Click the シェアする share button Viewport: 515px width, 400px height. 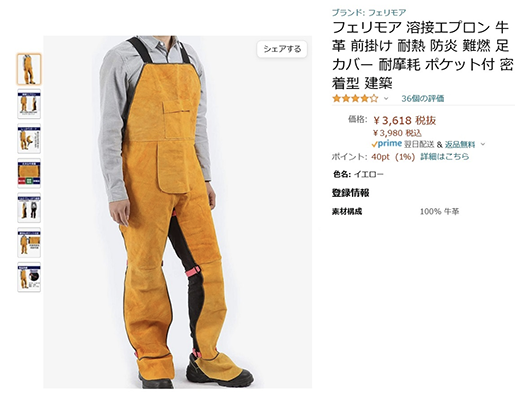(282, 49)
